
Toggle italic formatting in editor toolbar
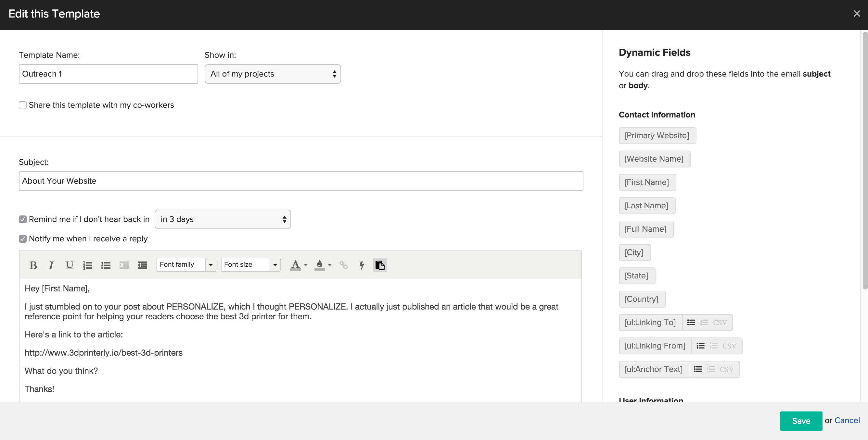51,265
